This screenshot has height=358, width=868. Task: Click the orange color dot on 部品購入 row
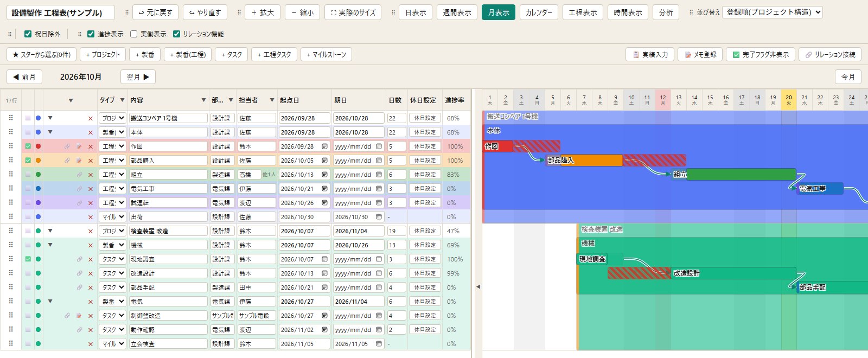(x=38, y=161)
